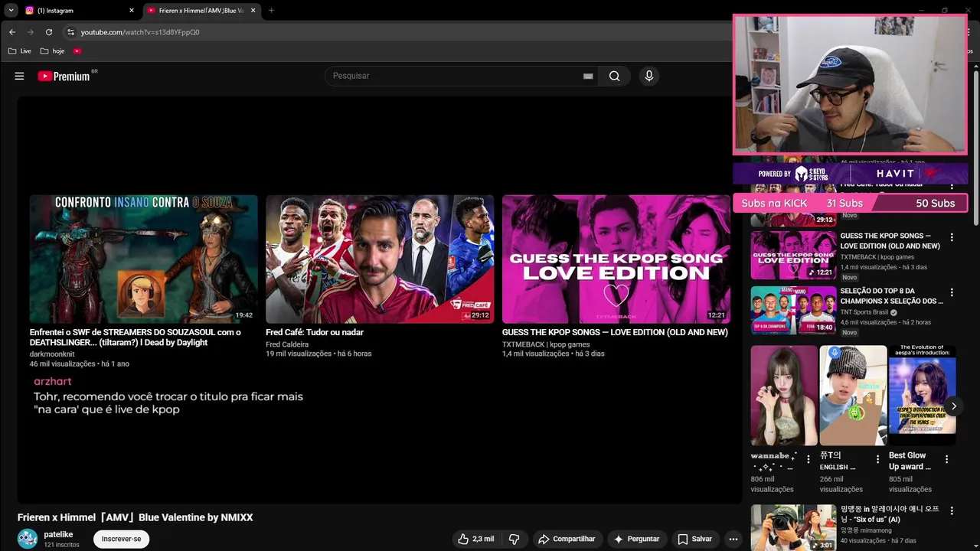Open the Live bookmarks folder

(x=20, y=51)
